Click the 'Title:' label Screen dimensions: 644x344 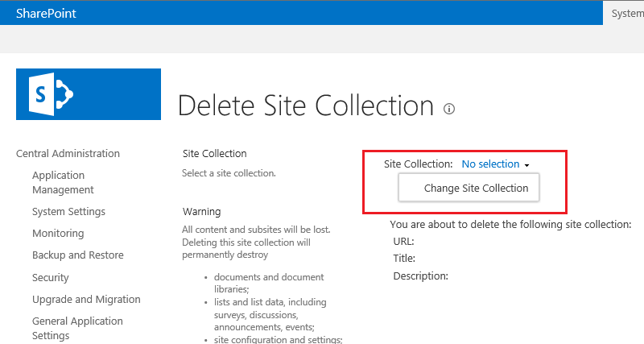click(404, 258)
